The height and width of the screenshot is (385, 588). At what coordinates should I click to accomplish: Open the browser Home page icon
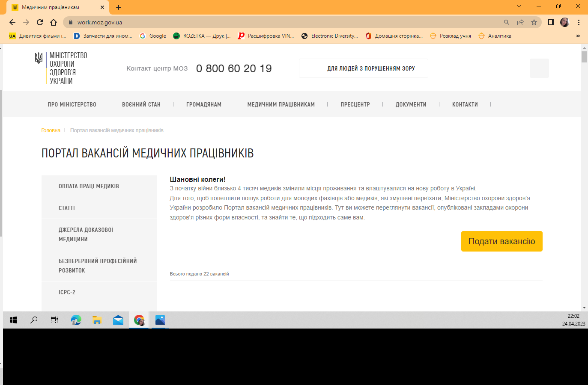tap(54, 22)
